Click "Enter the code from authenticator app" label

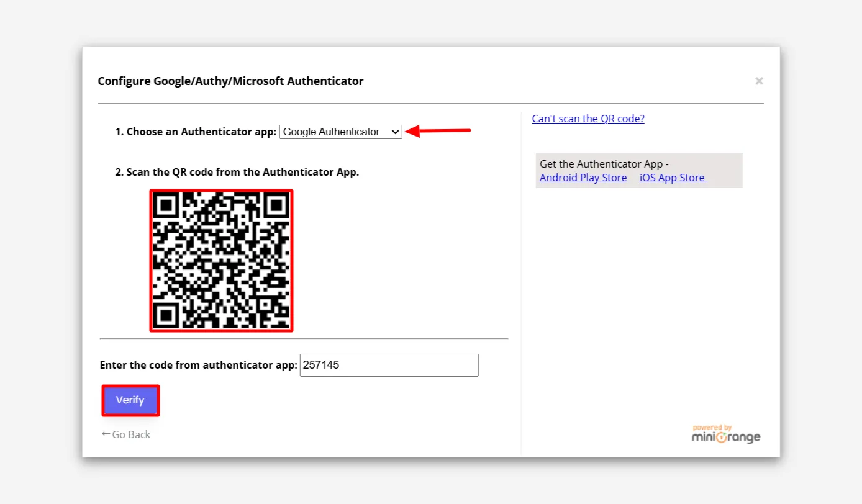coord(199,365)
